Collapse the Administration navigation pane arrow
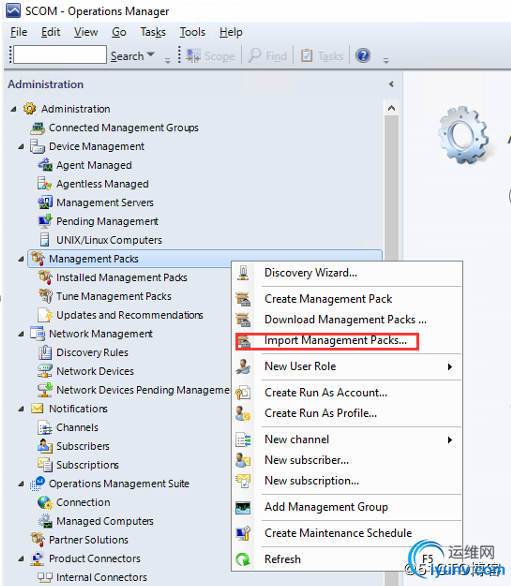Viewport: 511px width, 586px height. [391, 84]
